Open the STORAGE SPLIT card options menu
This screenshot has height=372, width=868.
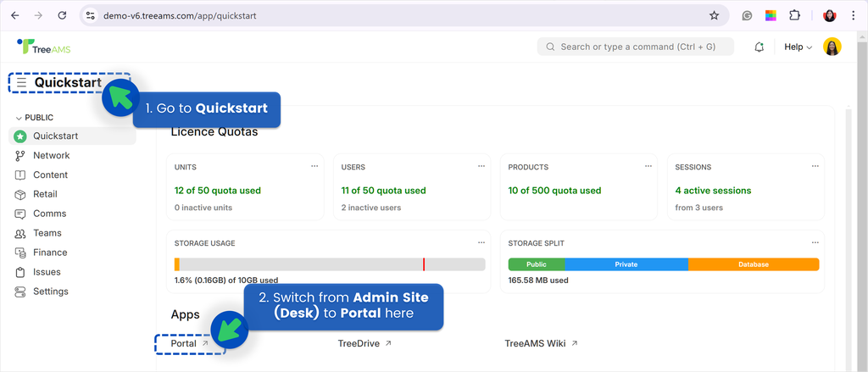(x=815, y=242)
